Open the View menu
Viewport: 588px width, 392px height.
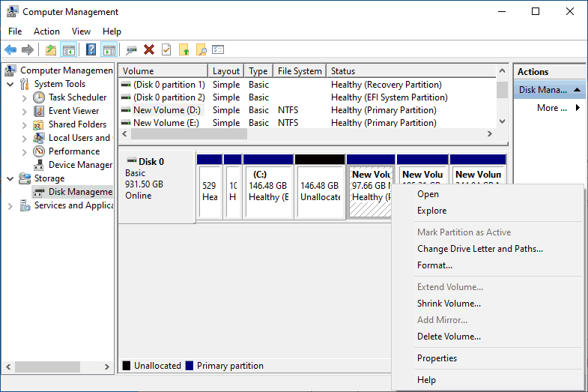coord(81,31)
